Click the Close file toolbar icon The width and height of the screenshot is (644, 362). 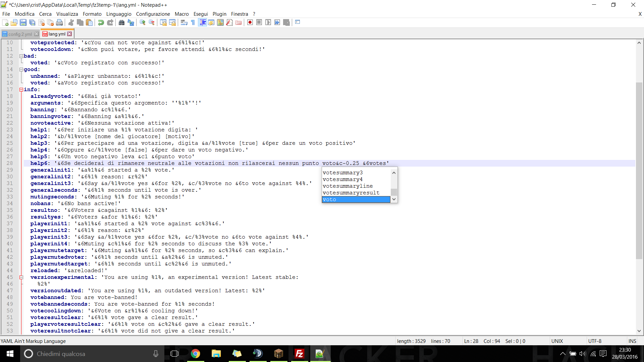pyautogui.click(x=42, y=22)
